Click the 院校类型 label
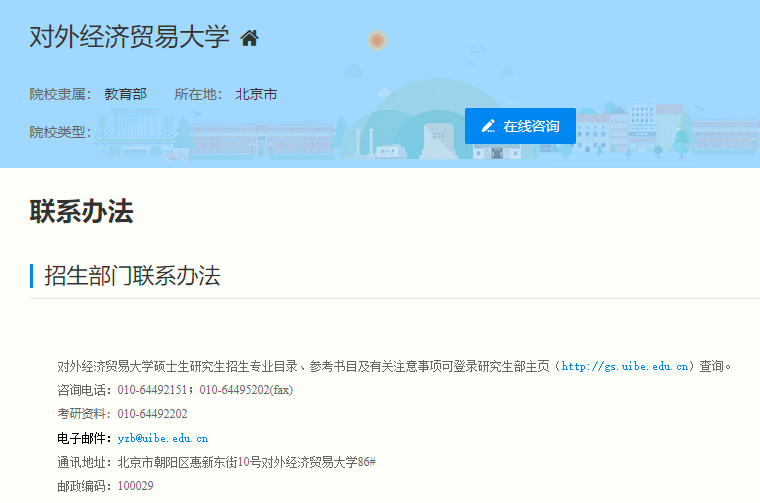The height and width of the screenshot is (503, 760). 60,132
